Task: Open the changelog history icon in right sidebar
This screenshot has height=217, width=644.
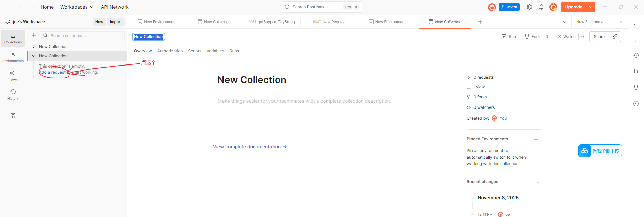Action: click(x=636, y=55)
